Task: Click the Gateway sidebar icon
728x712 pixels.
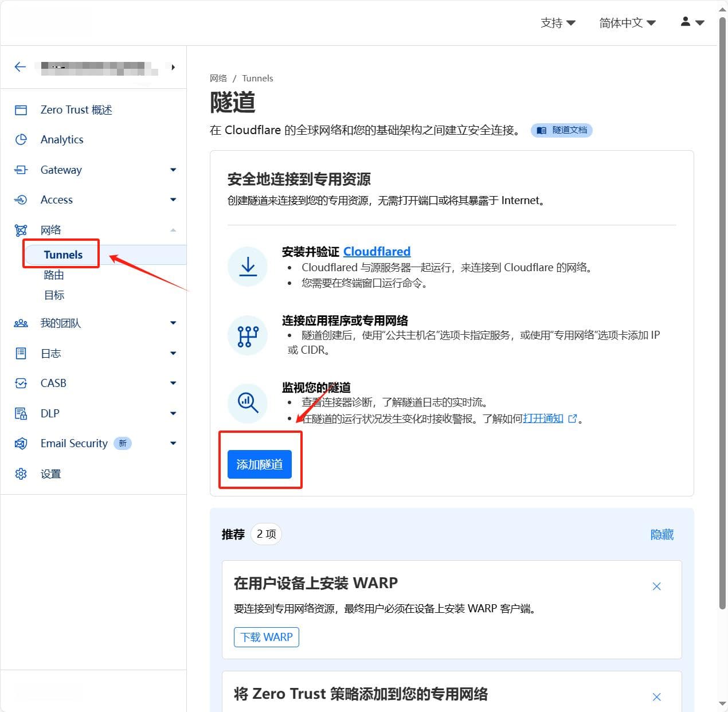Action: point(21,170)
